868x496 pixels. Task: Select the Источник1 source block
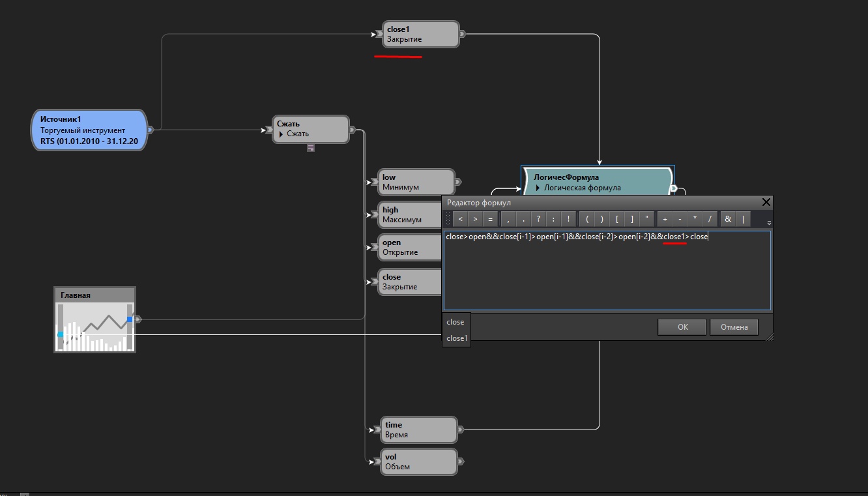pos(89,130)
